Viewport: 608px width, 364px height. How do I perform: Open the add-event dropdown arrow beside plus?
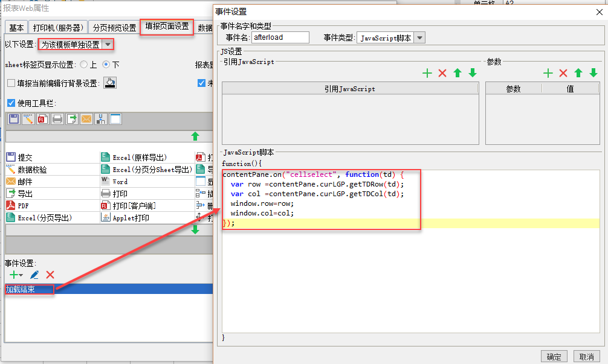(21, 275)
